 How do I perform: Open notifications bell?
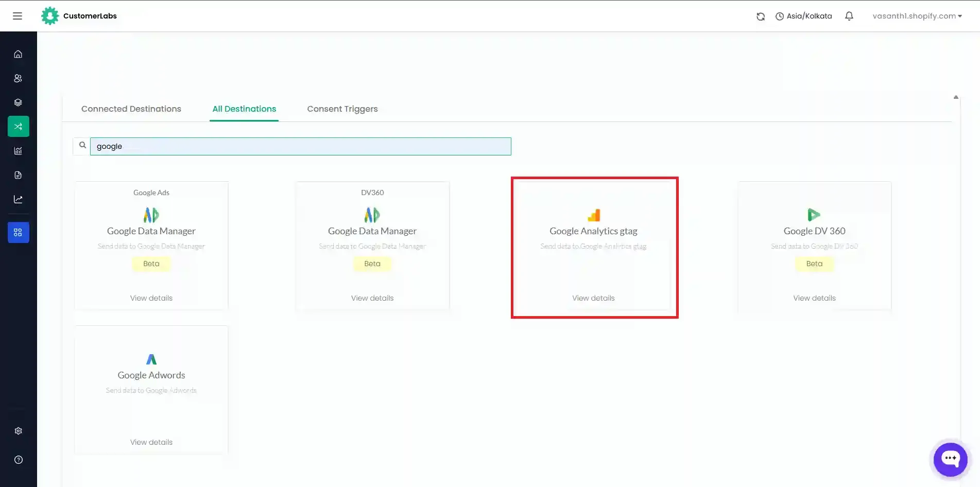click(x=849, y=16)
